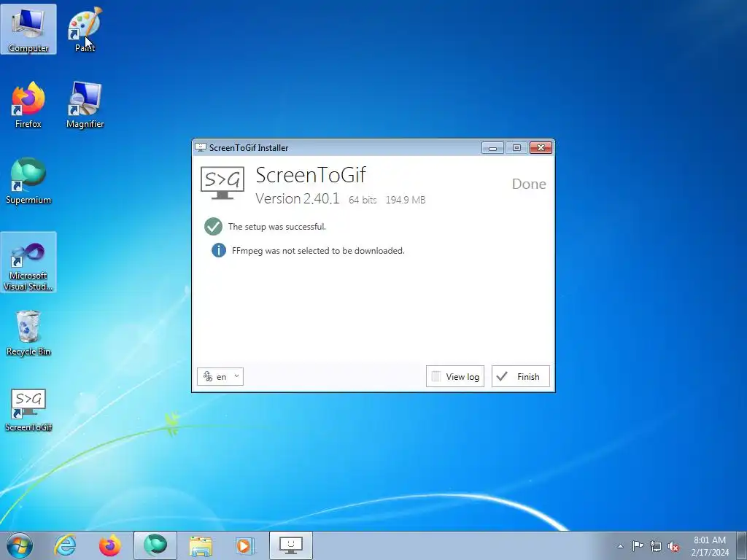The height and width of the screenshot is (560, 747).
Task: Open the Recycle Bin icon
Action: coord(28,332)
